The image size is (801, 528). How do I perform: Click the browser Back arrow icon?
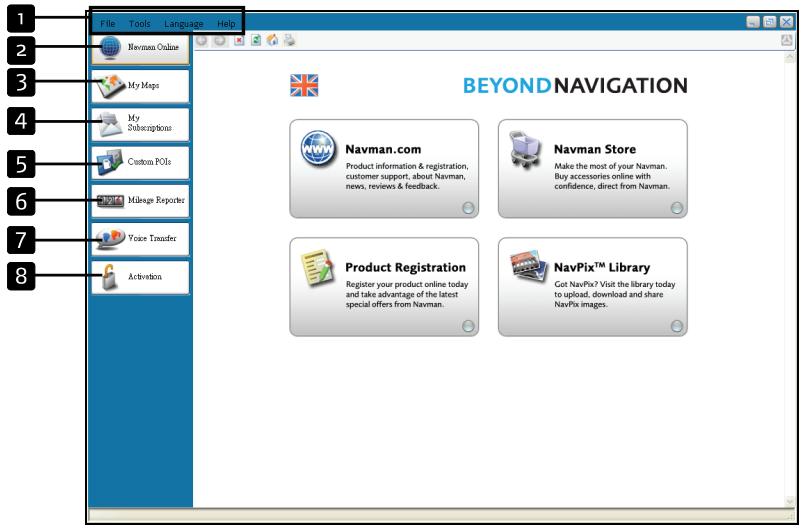(x=202, y=40)
